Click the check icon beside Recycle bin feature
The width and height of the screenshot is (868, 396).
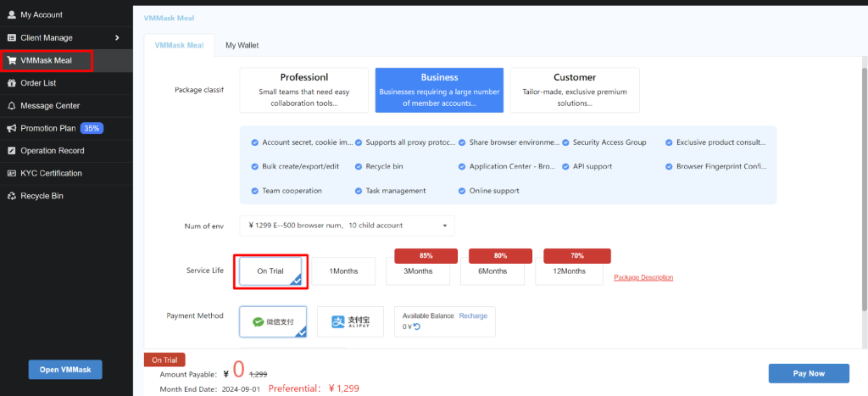(x=359, y=166)
